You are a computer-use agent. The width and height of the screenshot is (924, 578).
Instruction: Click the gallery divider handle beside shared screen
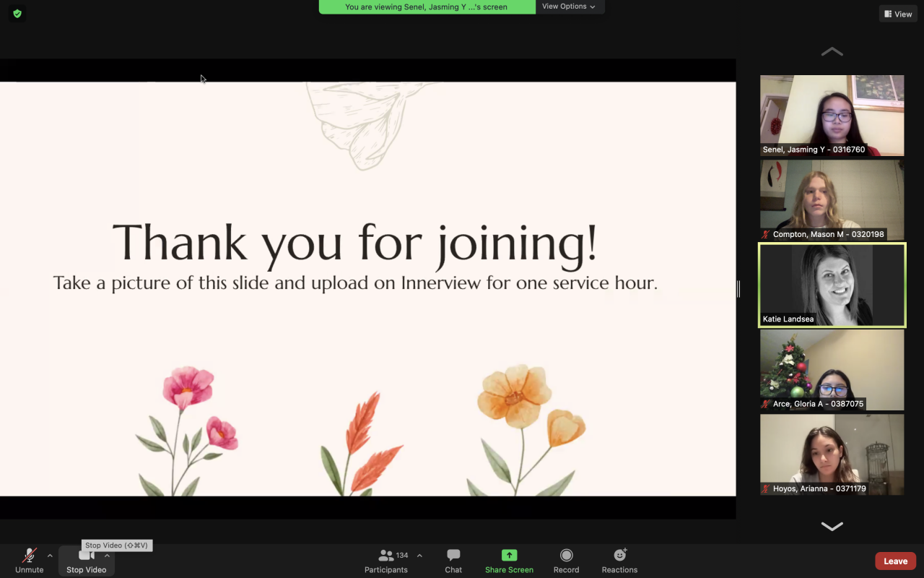738,289
